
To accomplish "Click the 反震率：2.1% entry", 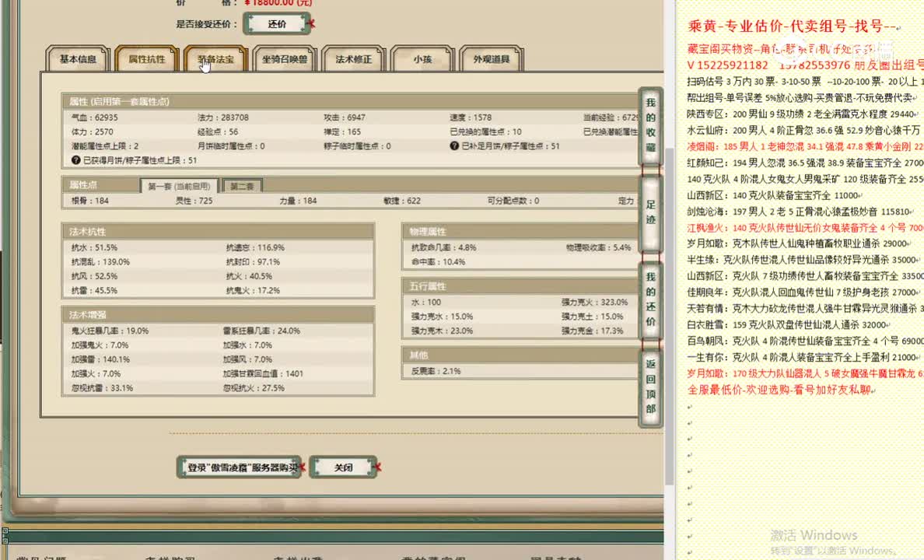I will (x=436, y=371).
